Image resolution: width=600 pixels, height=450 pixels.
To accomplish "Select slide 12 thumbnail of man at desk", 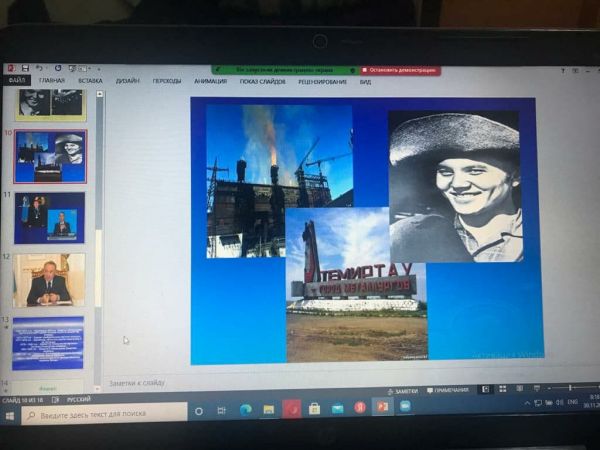I will (48, 280).
